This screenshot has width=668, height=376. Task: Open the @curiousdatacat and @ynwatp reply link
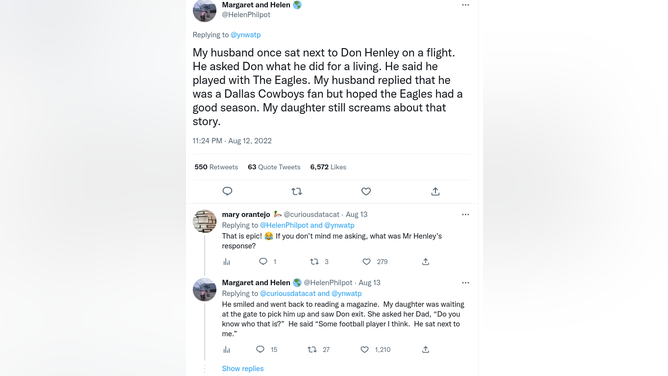311,293
